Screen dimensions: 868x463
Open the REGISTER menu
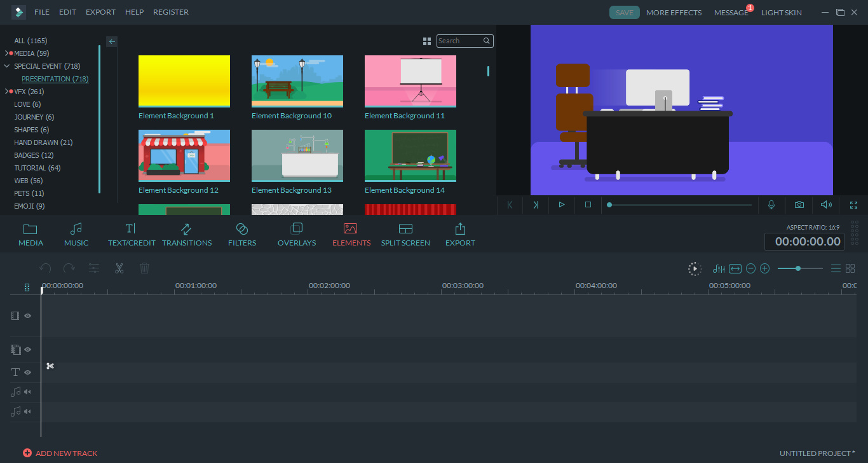click(171, 12)
